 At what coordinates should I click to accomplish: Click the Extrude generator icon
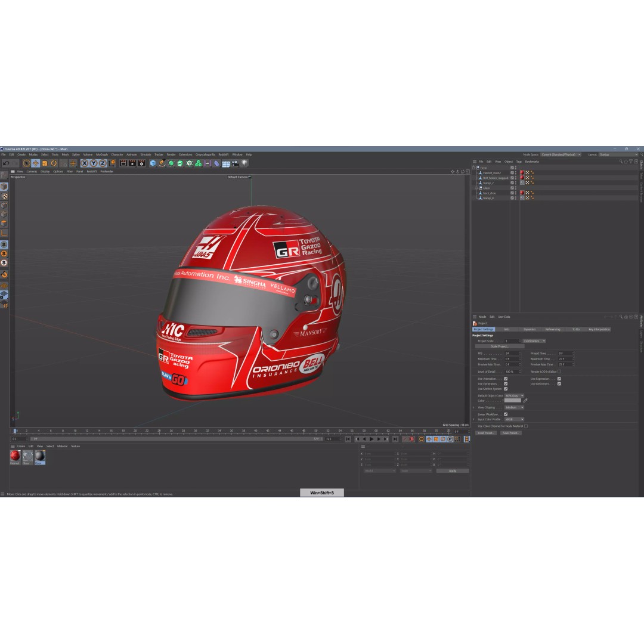pos(180,163)
